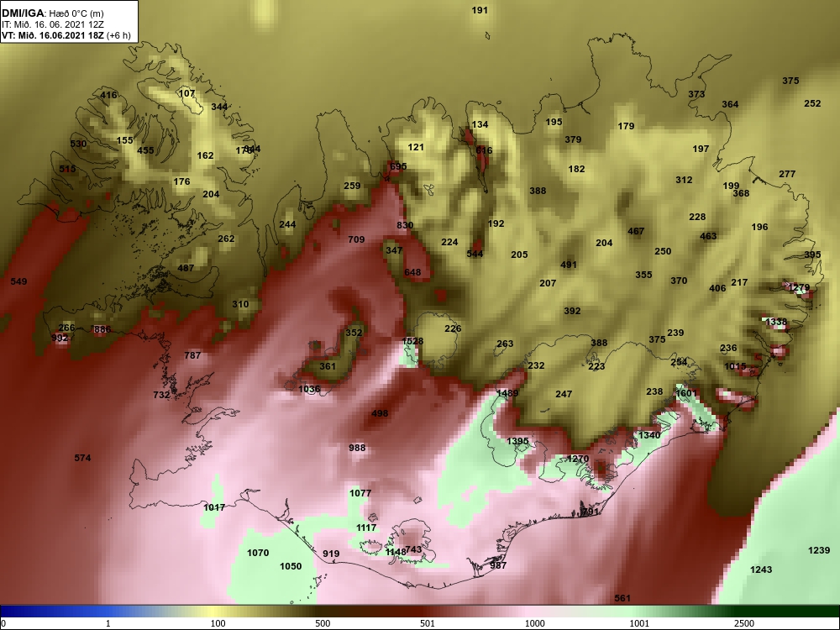Select the value '695'
The width and height of the screenshot is (840, 630).
coord(398,166)
